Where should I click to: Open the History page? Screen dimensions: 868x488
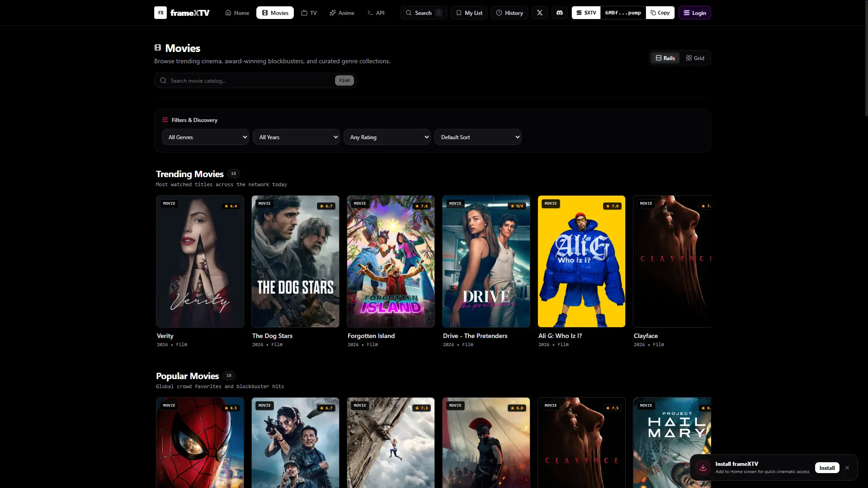[509, 13]
